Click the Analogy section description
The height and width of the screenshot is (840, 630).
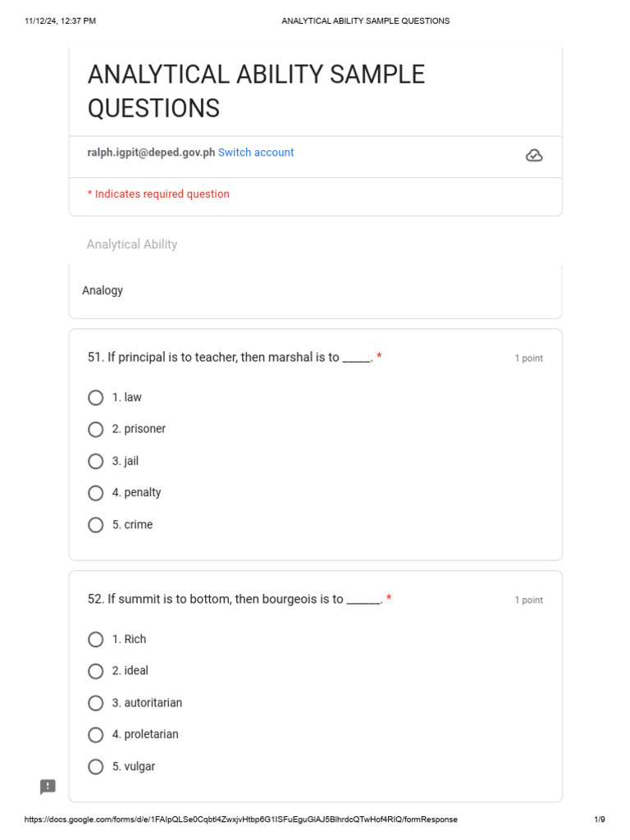(x=103, y=290)
